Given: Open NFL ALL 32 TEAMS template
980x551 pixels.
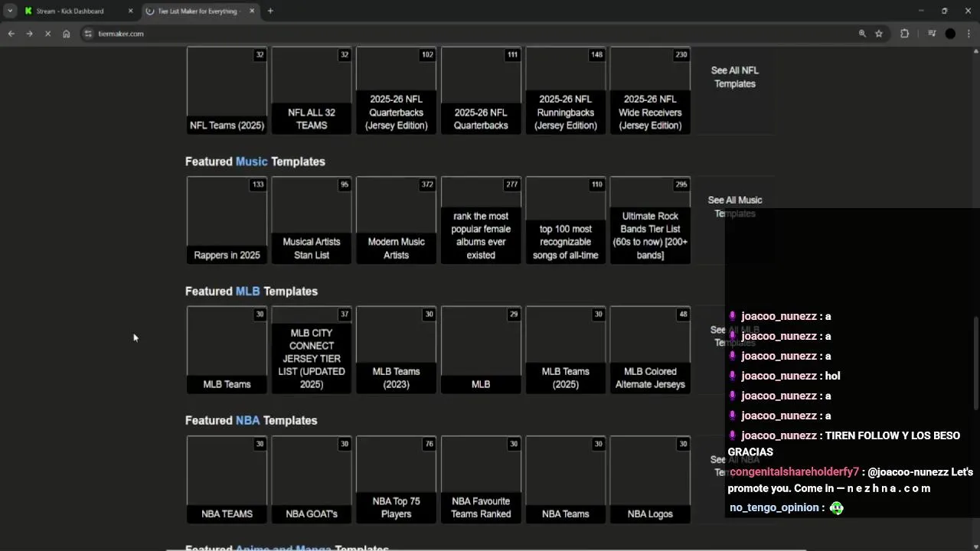Looking at the screenshot, I should click(312, 91).
